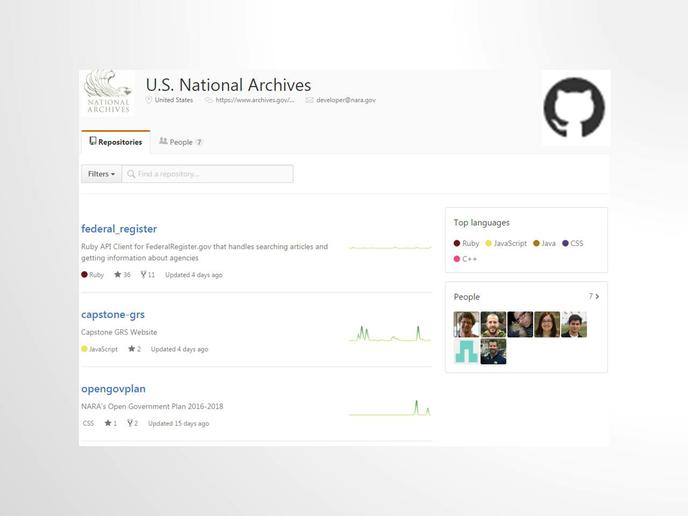Click 'Capstone GRS Website' description
Viewport: 688px width, 516px height.
click(x=119, y=332)
